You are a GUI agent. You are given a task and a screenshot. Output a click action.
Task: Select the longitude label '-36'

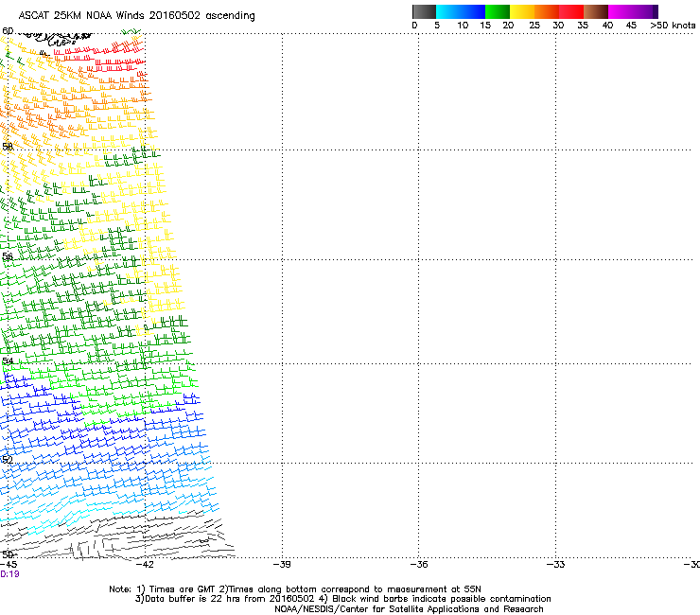(x=418, y=565)
